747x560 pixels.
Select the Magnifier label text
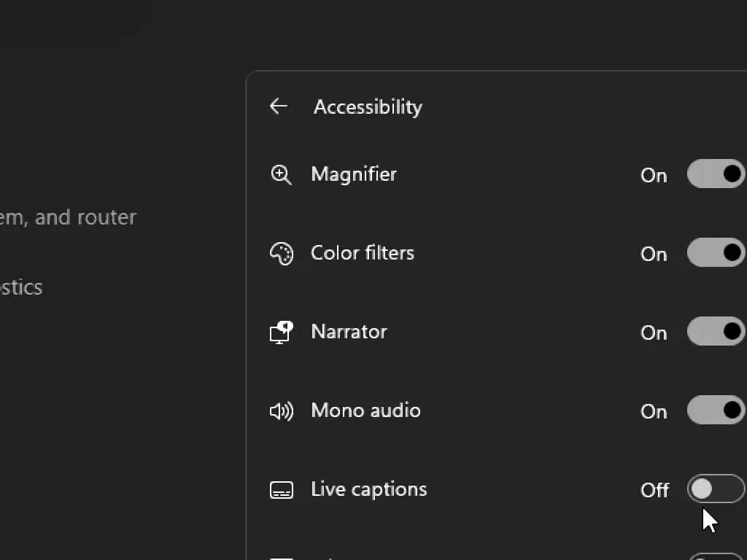354,174
